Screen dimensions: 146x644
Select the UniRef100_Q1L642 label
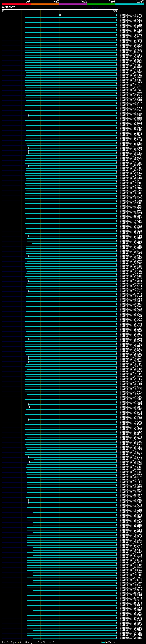tap(131, 497)
